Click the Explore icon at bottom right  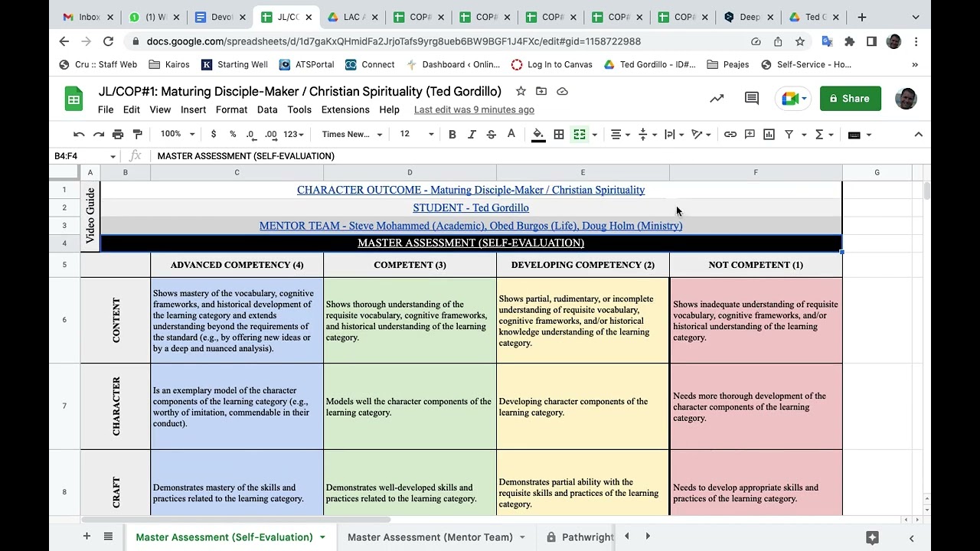[872, 537]
